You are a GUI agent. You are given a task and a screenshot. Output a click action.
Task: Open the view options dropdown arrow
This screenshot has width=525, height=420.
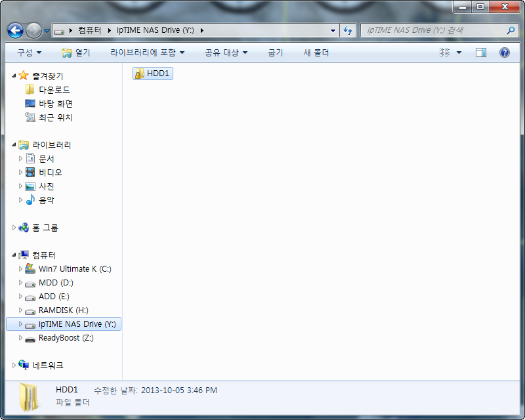click(x=459, y=52)
